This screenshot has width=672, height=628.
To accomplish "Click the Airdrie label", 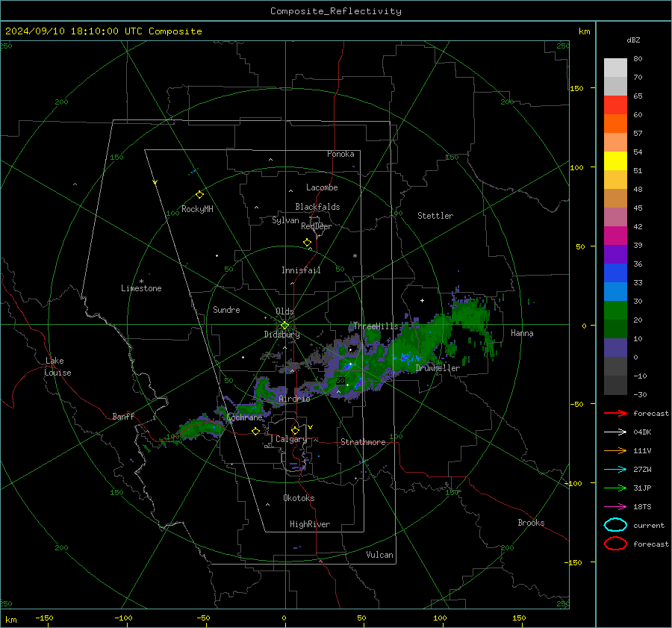I will click(294, 399).
